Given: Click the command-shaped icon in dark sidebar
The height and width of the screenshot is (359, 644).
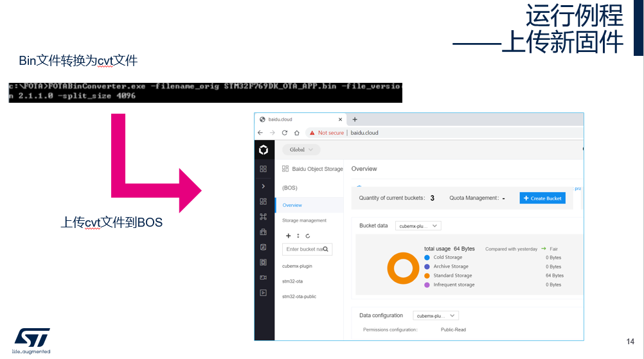Looking at the screenshot, I should (264, 216).
